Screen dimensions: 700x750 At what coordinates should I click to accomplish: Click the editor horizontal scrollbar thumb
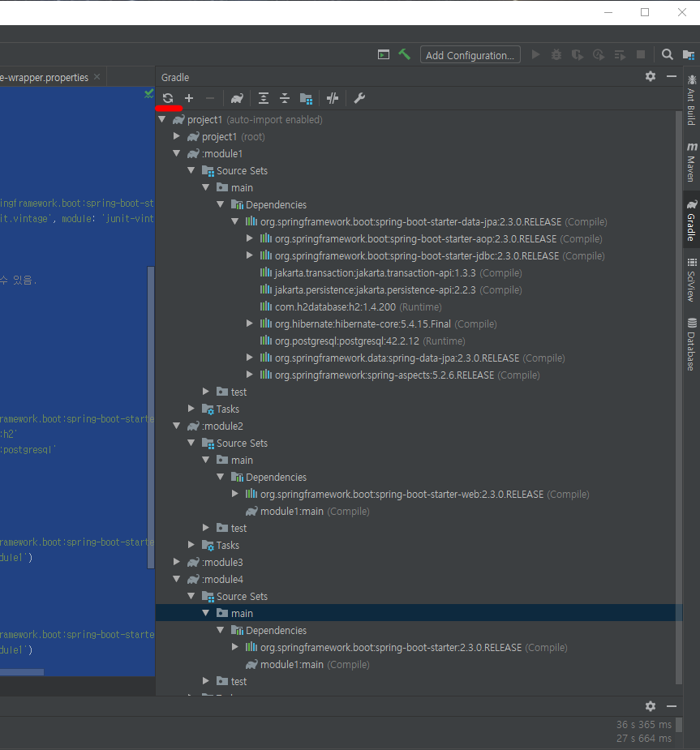click(x=22, y=672)
